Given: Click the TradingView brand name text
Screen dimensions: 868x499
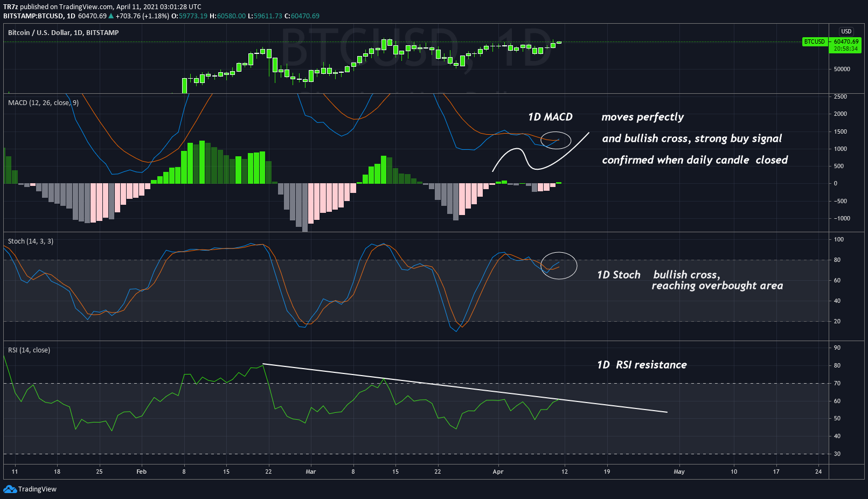Looking at the screenshot, I should pyautogui.click(x=37, y=489).
